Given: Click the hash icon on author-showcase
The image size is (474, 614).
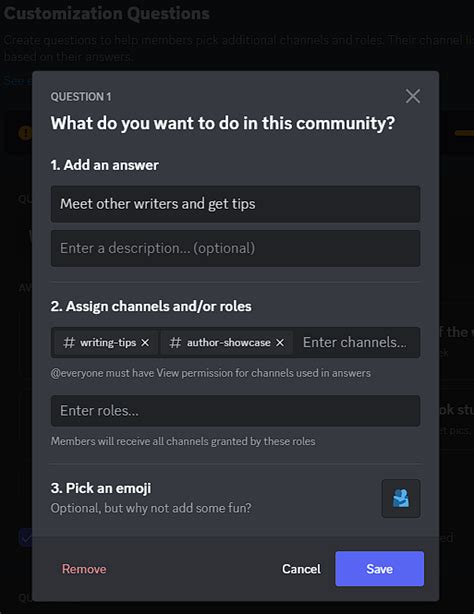Looking at the screenshot, I should [175, 343].
